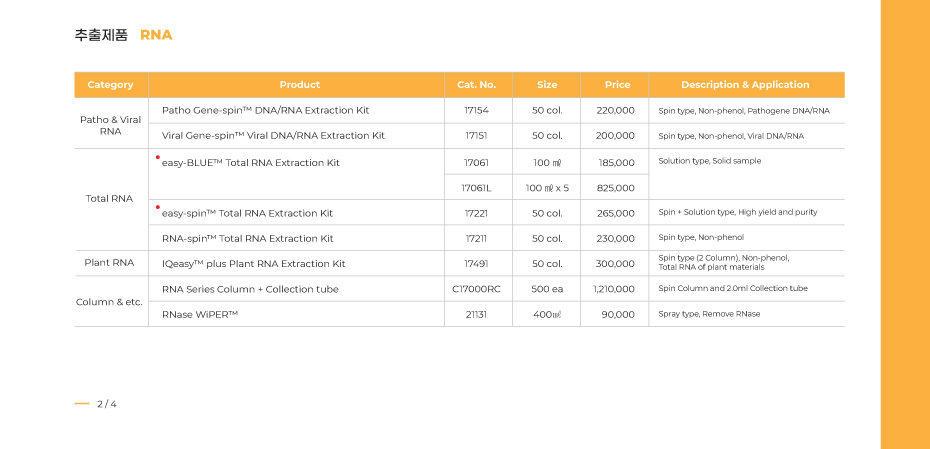Click 'Total RNA of plant materials' description
The height and width of the screenshot is (449, 930).
[x=711, y=268]
